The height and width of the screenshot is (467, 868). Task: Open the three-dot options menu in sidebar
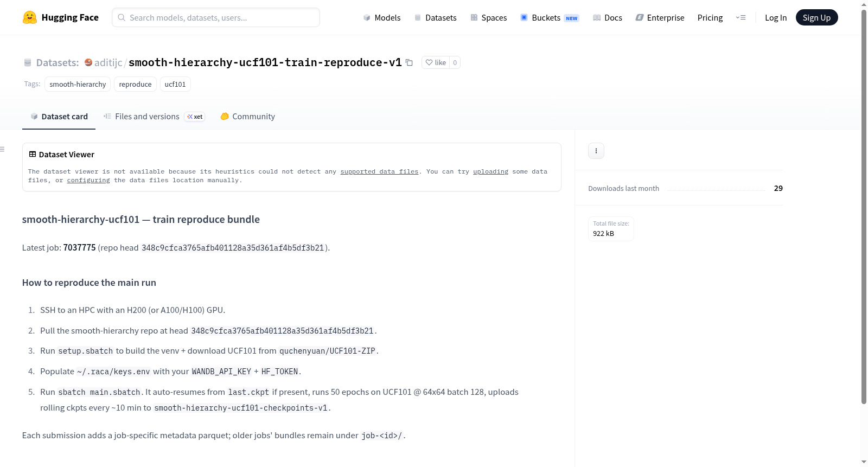click(596, 151)
